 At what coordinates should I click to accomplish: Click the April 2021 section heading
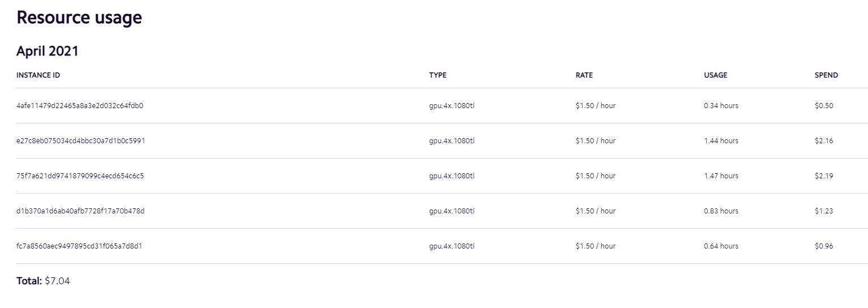coord(47,51)
